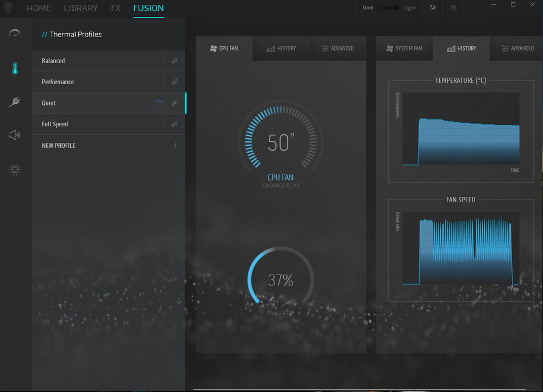Screen dimensions: 543x392
Task: Click the plus icon to add new profile
Action: (x=175, y=145)
